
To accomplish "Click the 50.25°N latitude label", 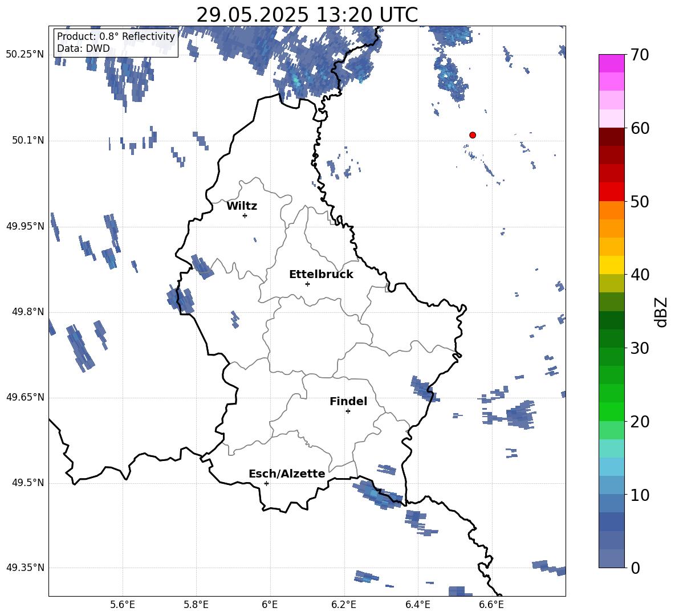I will [25, 55].
